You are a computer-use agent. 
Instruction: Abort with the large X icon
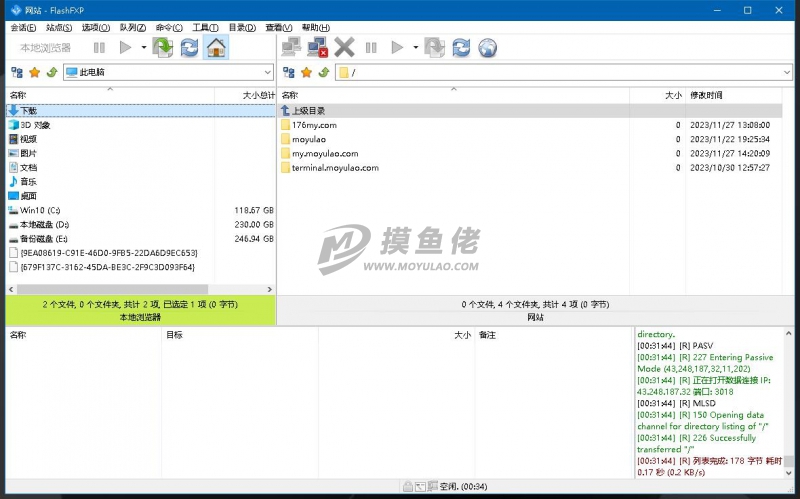click(344, 48)
